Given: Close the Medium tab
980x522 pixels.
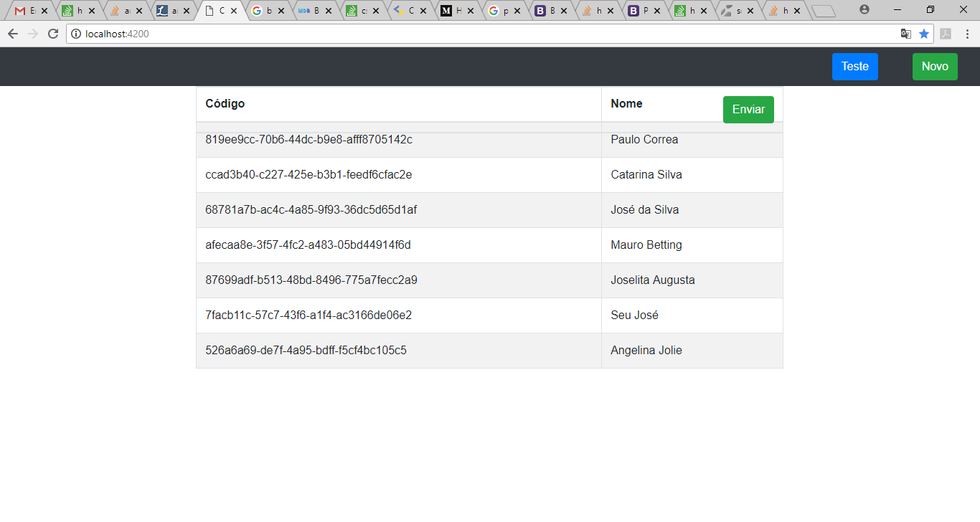Looking at the screenshot, I should point(471,11).
